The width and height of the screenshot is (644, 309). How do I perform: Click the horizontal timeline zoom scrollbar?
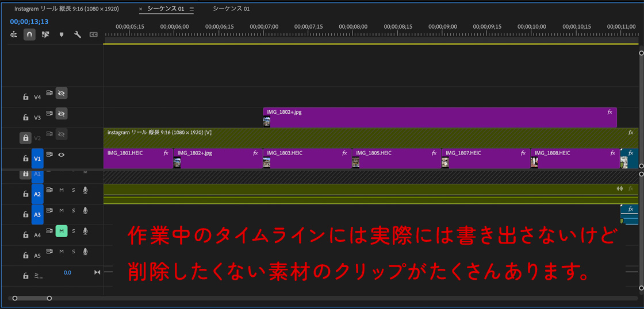32,298
